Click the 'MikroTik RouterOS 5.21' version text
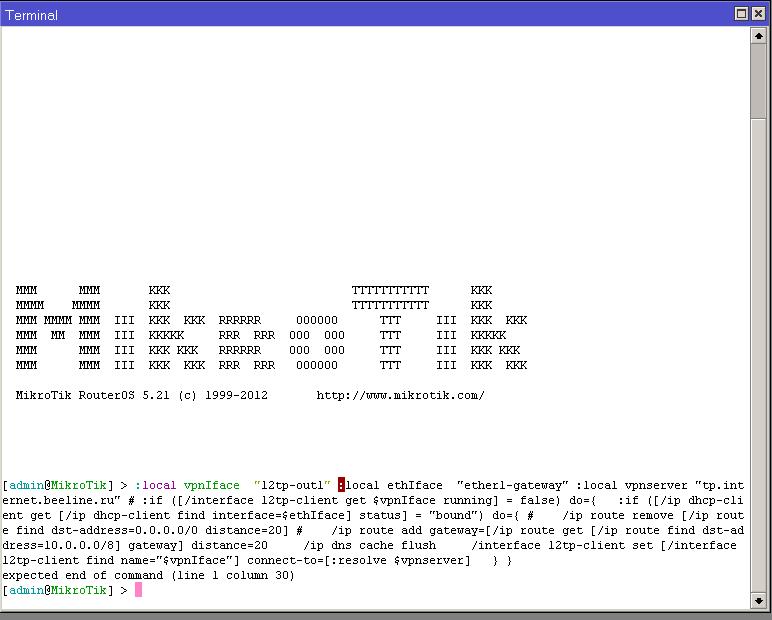The width and height of the screenshot is (772, 620). [x=92, y=395]
